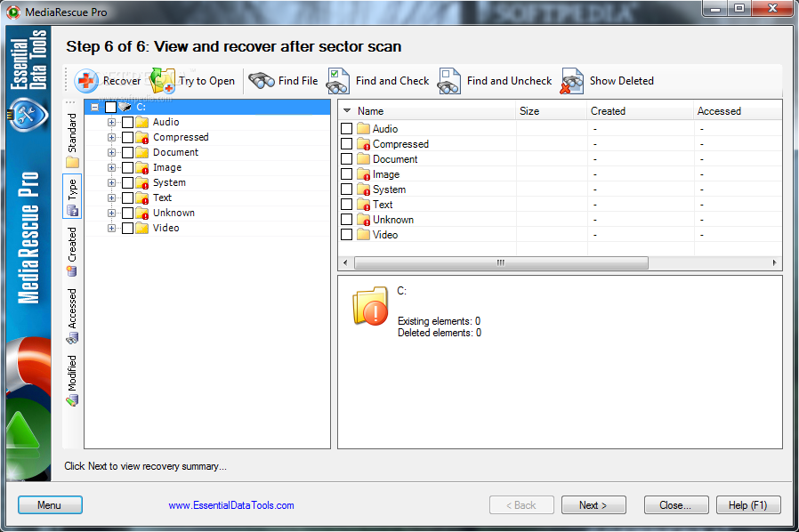Screen dimensions: 799x532
Task: Expand the Video tree node
Action: (x=111, y=228)
